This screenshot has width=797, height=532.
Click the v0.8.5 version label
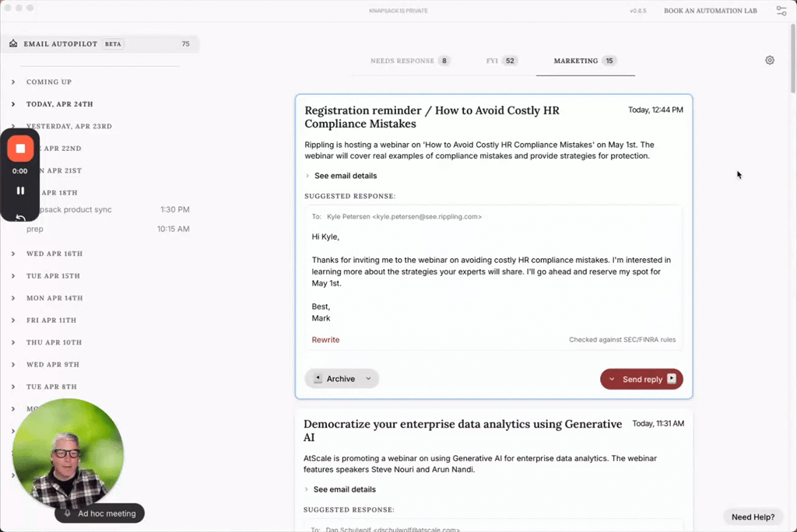click(x=638, y=11)
